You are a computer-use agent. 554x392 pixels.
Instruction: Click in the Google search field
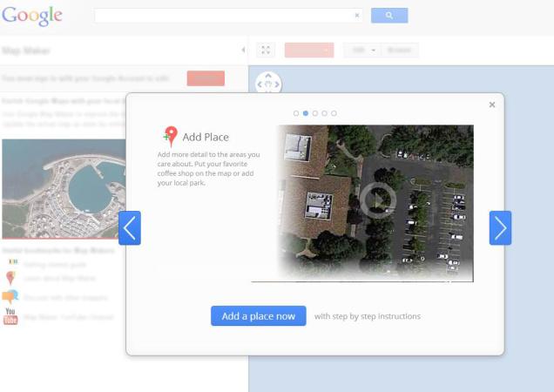pyautogui.click(x=222, y=16)
